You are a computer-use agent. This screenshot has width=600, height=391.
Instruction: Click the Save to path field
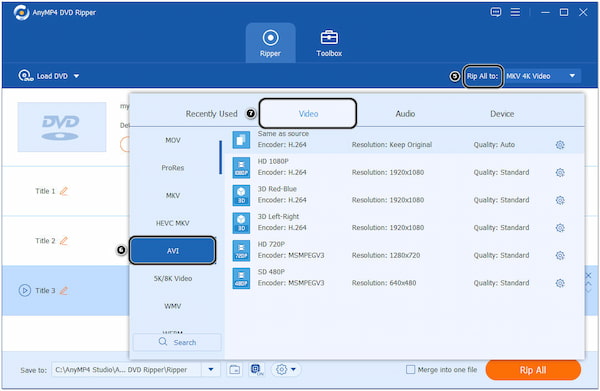click(x=127, y=370)
